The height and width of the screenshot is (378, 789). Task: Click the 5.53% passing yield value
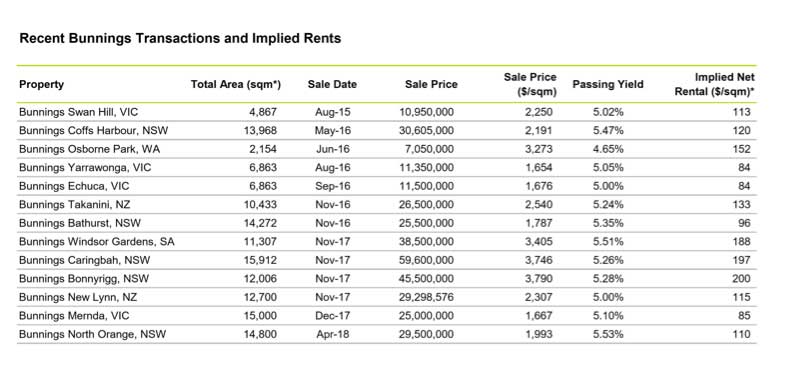click(608, 334)
